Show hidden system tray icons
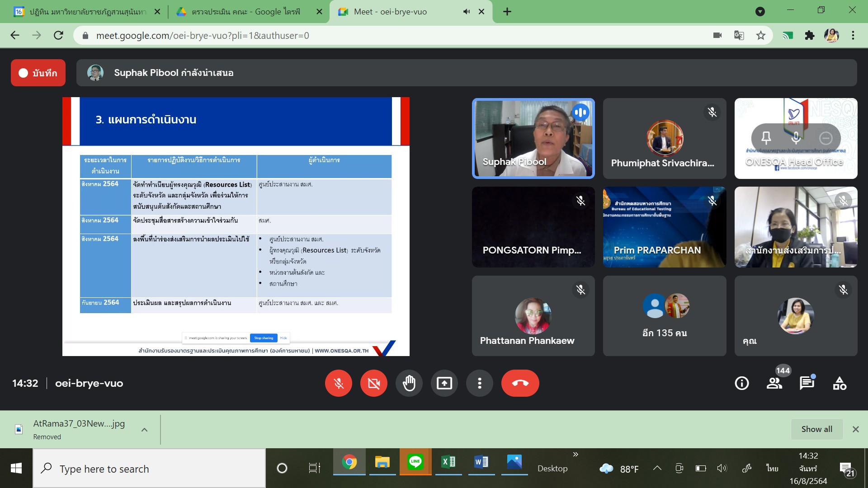 (657, 468)
